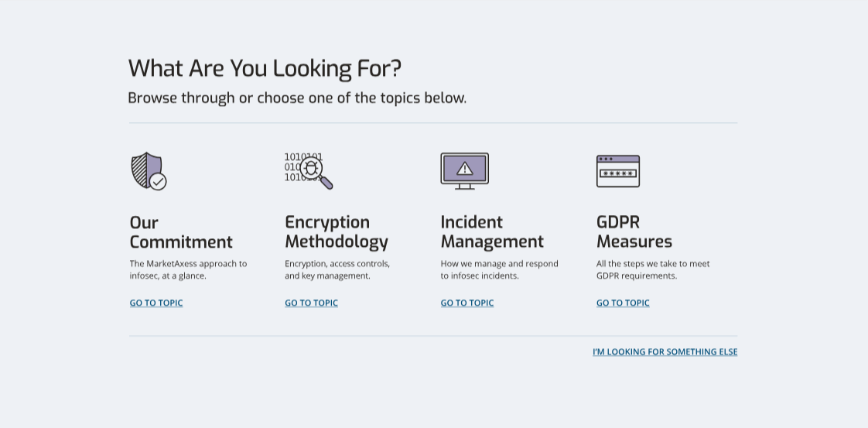Open the GDPR Measures heading
The width and height of the screenshot is (868, 428).
pos(634,232)
